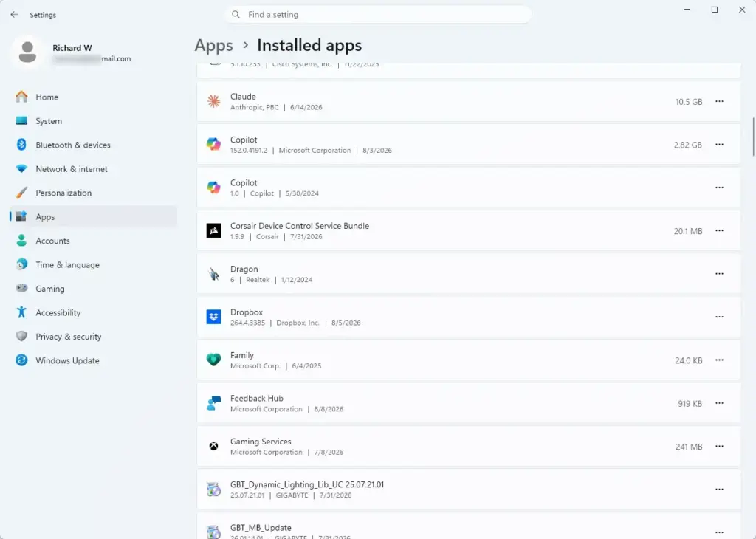
Task: Select the Dropbox app name
Action: pyautogui.click(x=247, y=312)
